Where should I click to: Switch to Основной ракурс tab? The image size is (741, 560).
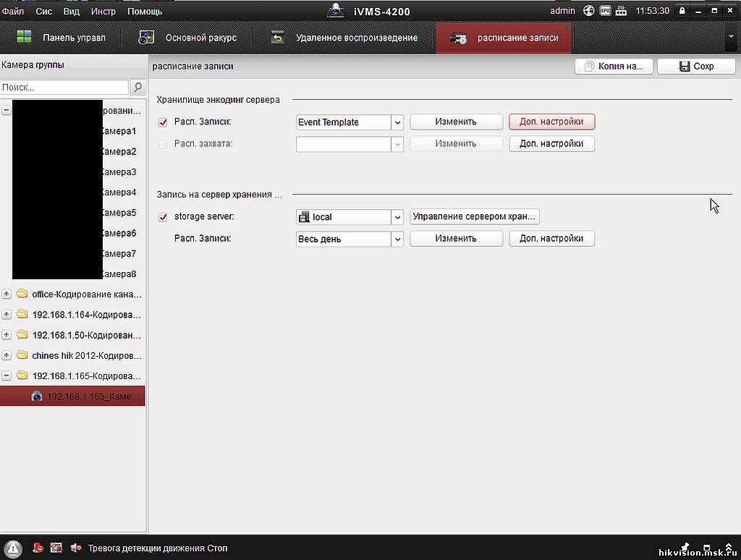pos(187,38)
